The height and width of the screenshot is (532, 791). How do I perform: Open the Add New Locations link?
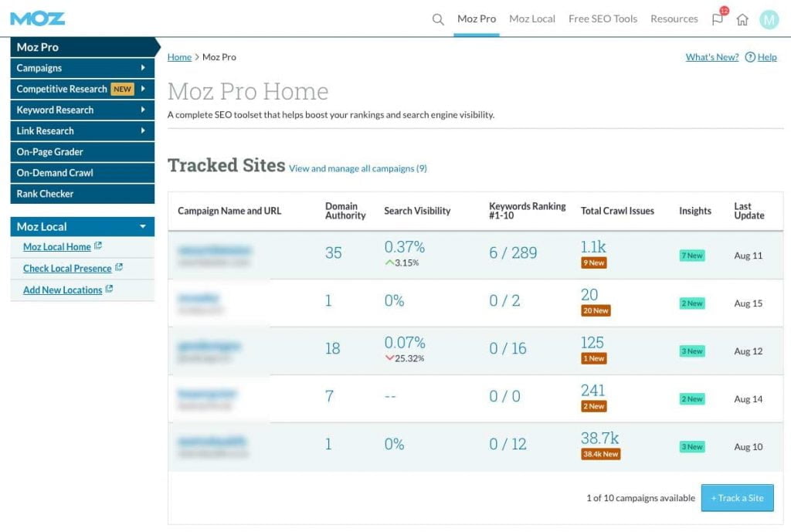click(x=63, y=290)
